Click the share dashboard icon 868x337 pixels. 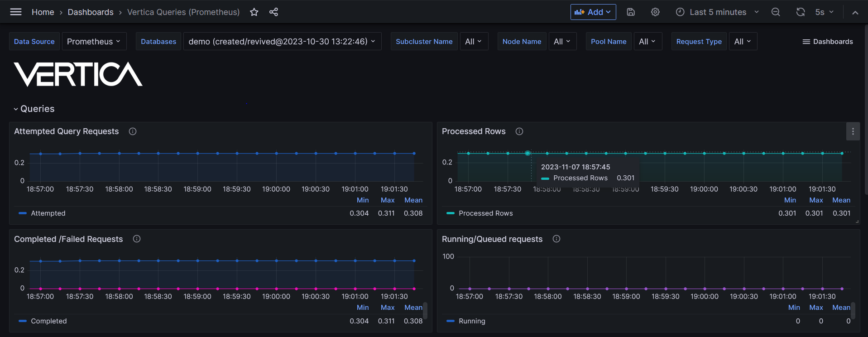(273, 12)
